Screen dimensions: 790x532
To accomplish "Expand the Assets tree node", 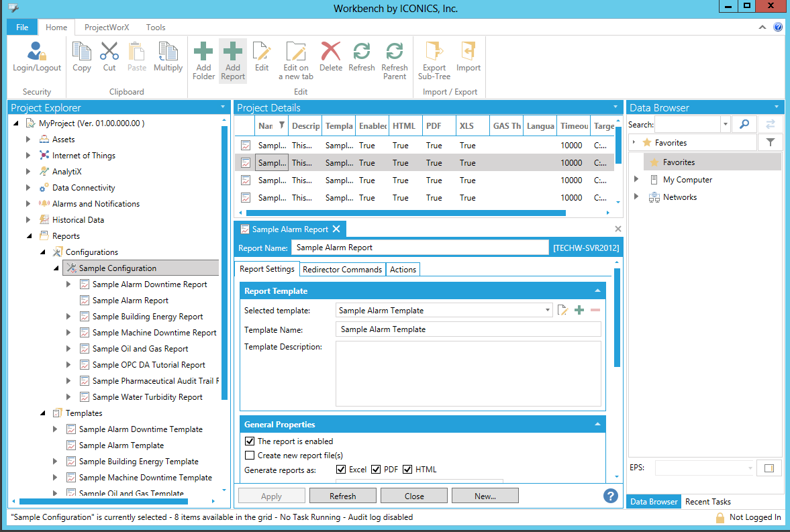I will 28,140.
